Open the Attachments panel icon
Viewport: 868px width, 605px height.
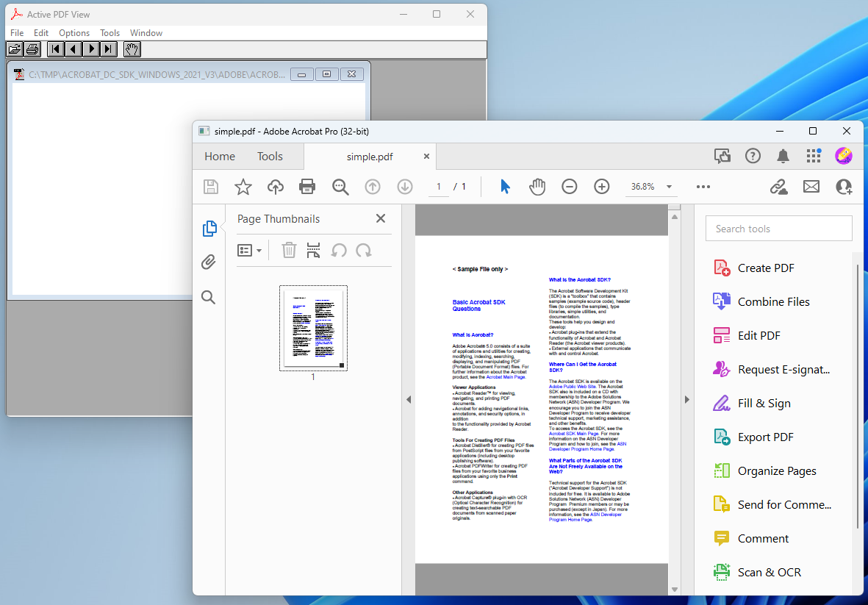(209, 262)
